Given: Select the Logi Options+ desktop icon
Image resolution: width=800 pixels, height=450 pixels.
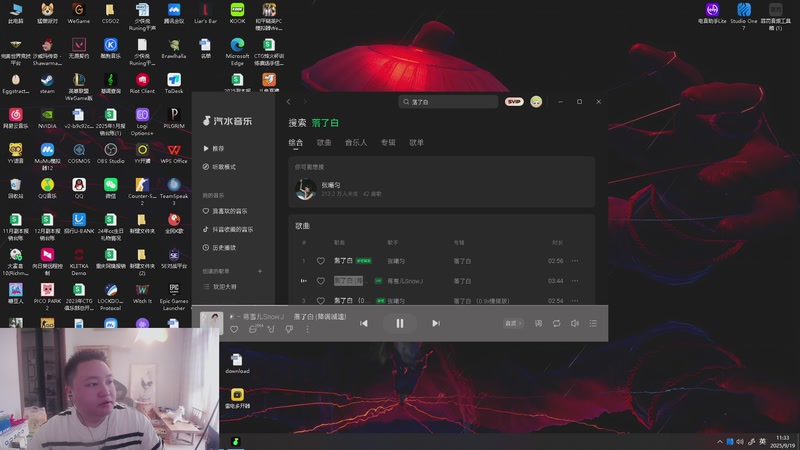Looking at the screenshot, I should click(142, 121).
